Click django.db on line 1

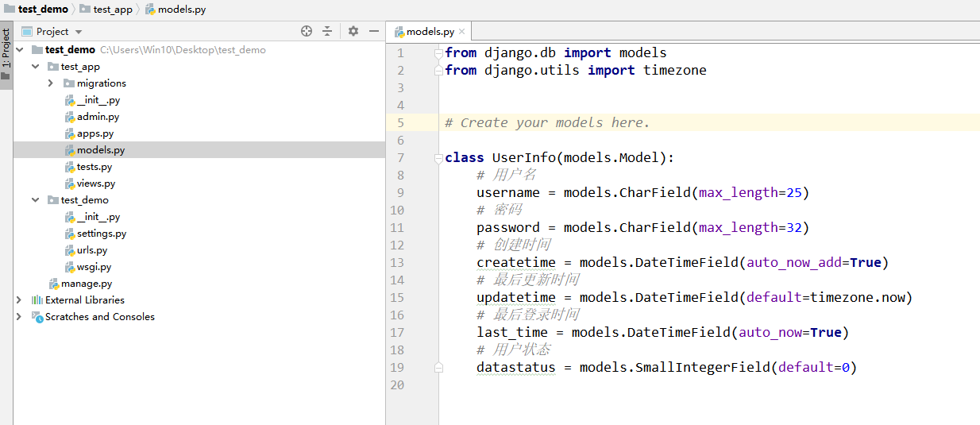(x=519, y=52)
